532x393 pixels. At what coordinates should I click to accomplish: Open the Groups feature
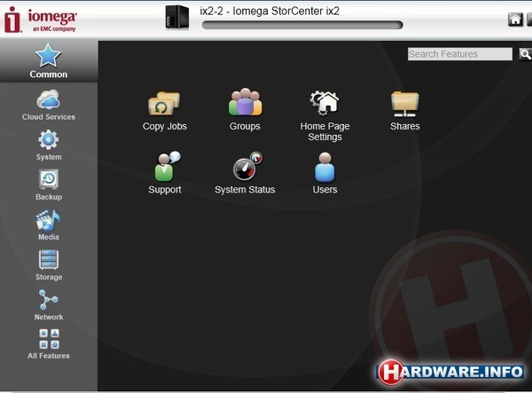pyautogui.click(x=245, y=110)
